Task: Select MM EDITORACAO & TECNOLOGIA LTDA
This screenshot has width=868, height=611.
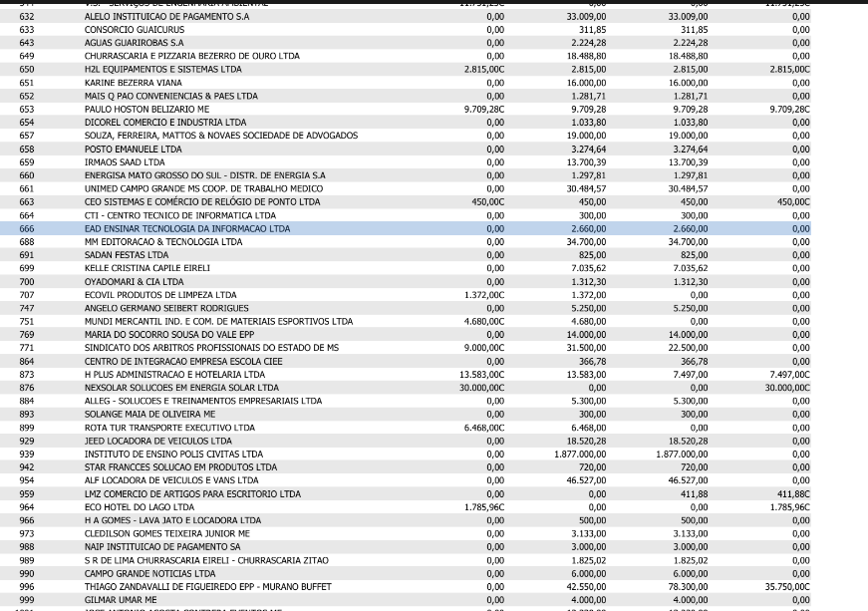Action: click(x=406, y=242)
